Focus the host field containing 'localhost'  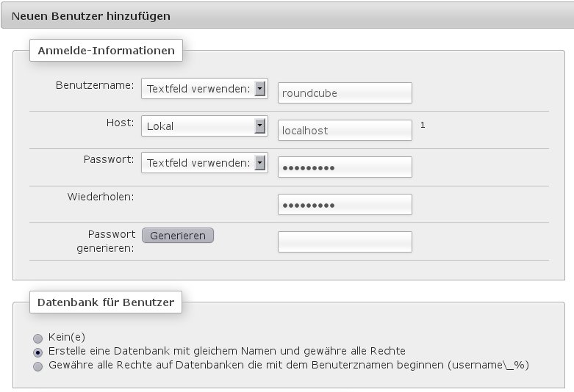[345, 131]
